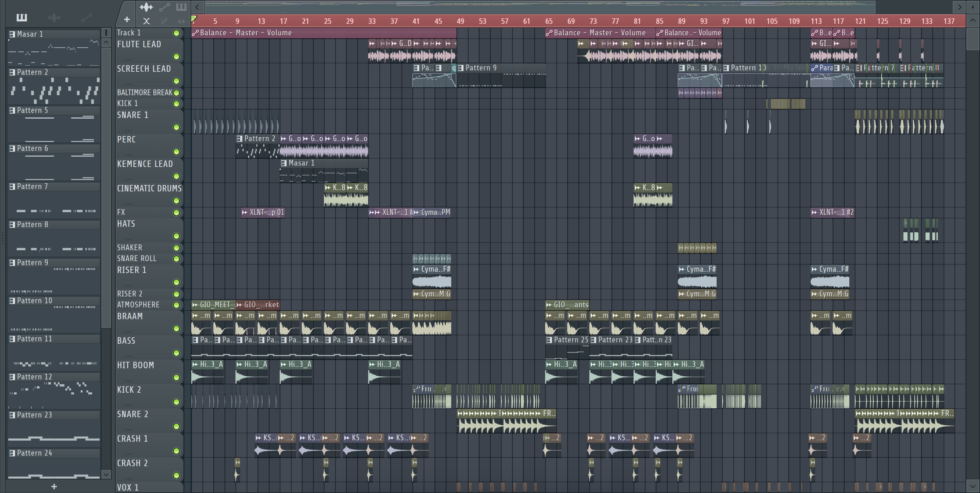Click the piano icon of Pattern 2
The width and height of the screenshot is (980, 493).
[x=12, y=72]
